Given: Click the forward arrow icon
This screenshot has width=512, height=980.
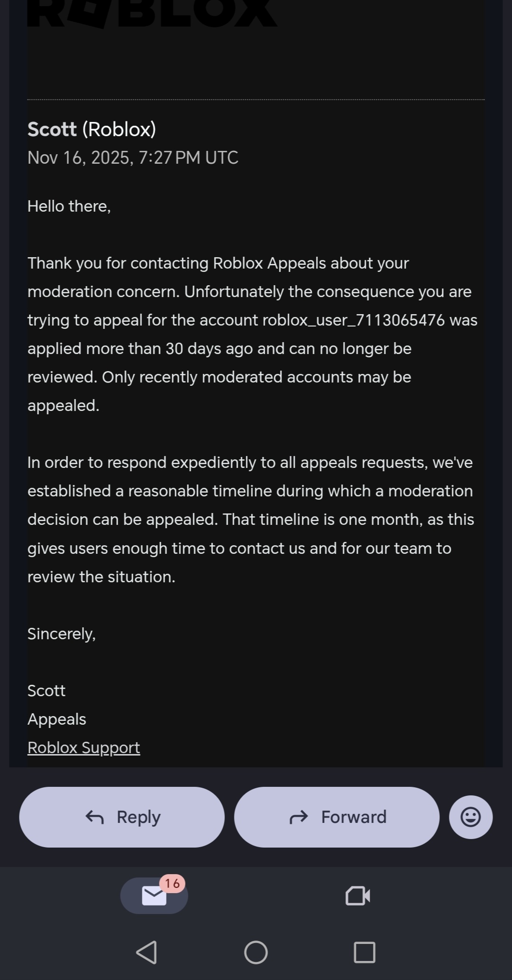Looking at the screenshot, I should (298, 817).
